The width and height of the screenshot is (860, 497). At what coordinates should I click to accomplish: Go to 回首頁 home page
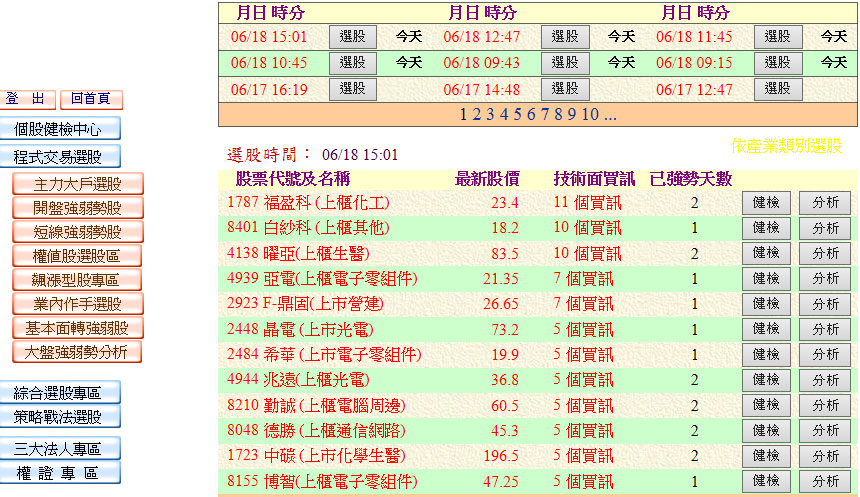[x=91, y=99]
